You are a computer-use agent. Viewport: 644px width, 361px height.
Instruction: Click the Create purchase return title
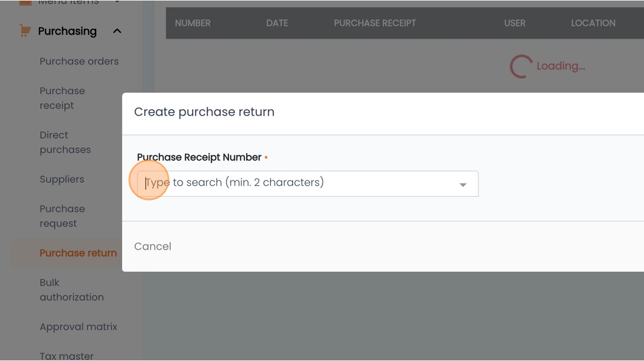(x=204, y=112)
